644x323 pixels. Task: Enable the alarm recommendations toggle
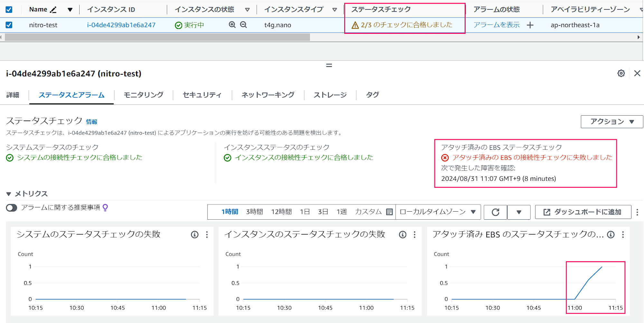(12, 208)
